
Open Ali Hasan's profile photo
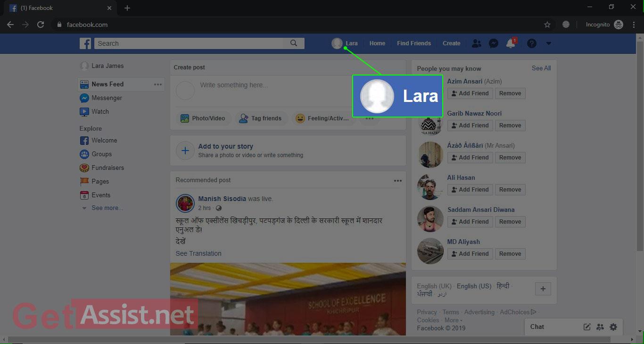[430, 187]
